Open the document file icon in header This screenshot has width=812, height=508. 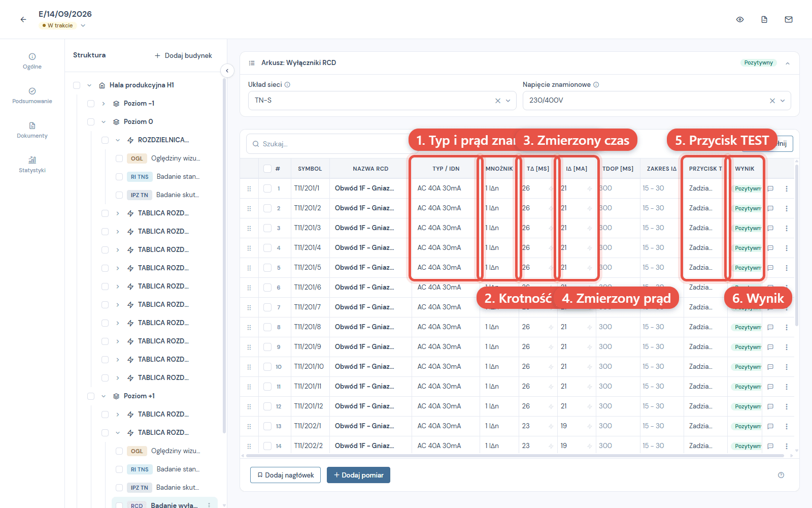764,19
